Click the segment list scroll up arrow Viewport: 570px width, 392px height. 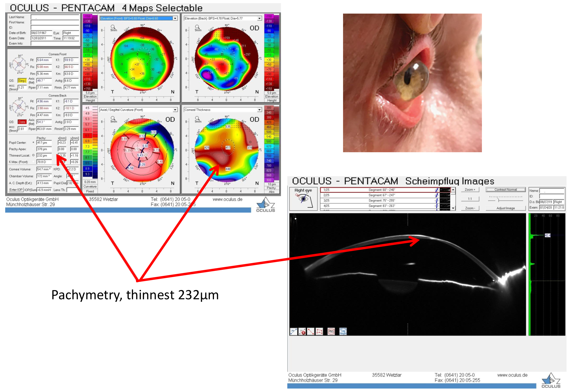click(x=453, y=190)
